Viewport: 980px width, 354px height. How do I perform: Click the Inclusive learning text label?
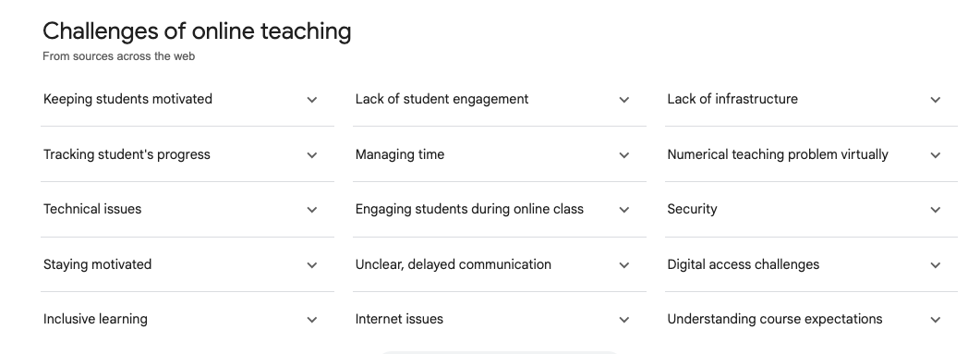95,319
